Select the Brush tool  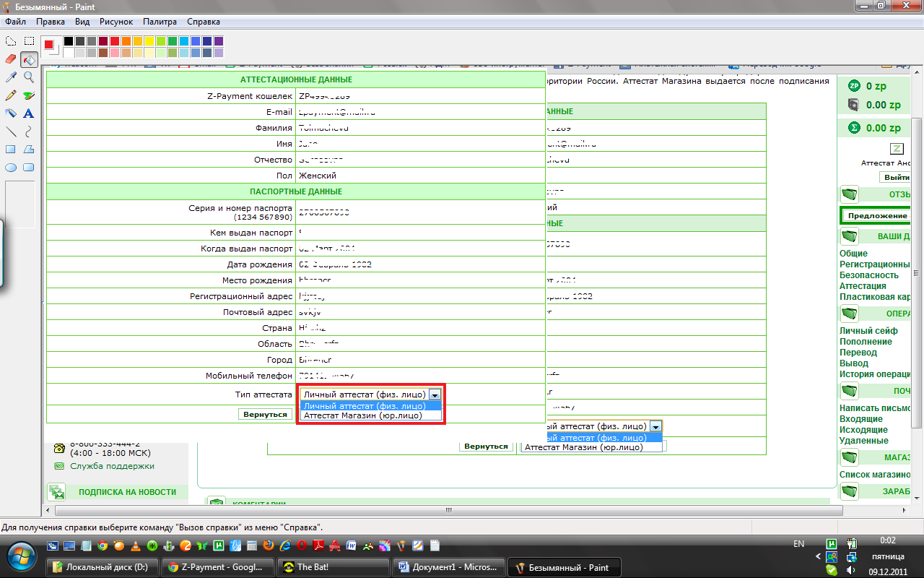point(29,95)
